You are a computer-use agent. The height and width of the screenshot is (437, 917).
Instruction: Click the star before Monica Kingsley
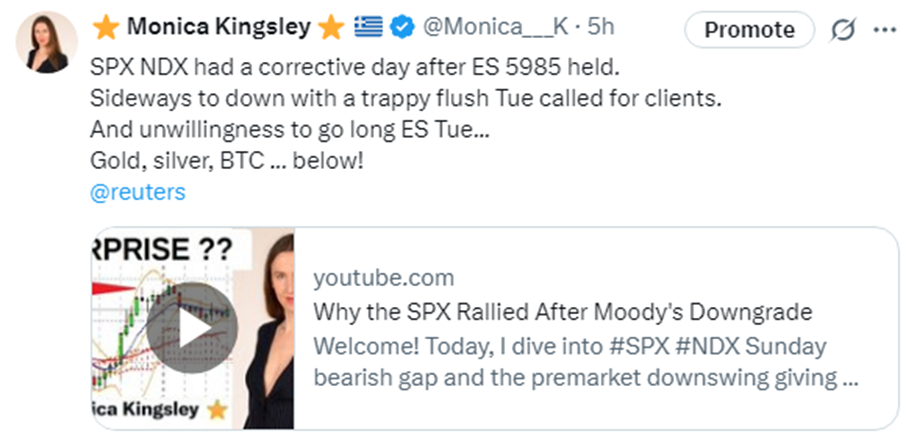pyautogui.click(x=106, y=28)
